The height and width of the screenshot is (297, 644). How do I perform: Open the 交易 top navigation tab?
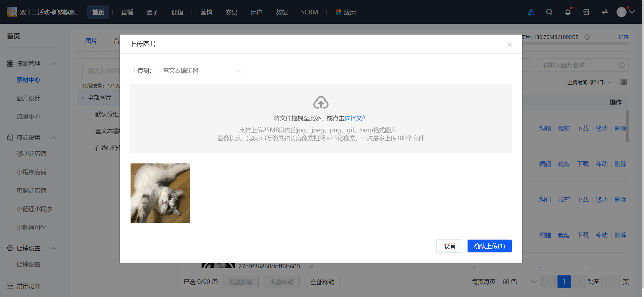click(231, 12)
